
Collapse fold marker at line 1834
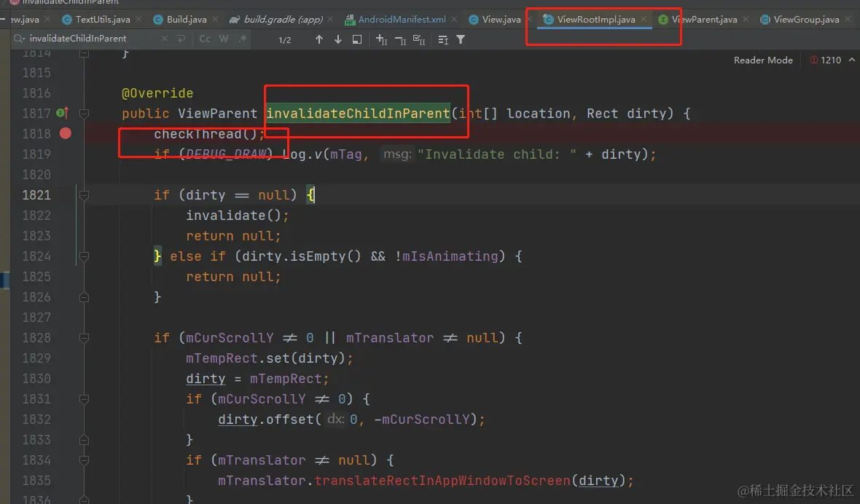(84, 460)
